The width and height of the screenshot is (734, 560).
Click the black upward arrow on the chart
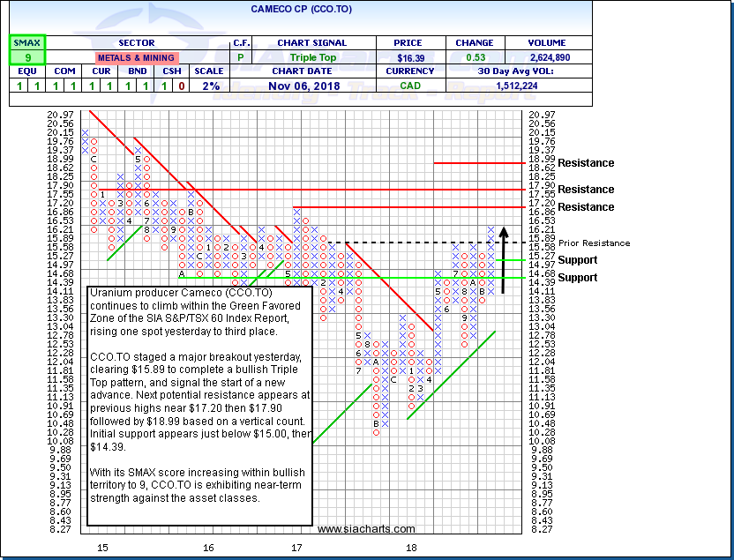coord(502,260)
